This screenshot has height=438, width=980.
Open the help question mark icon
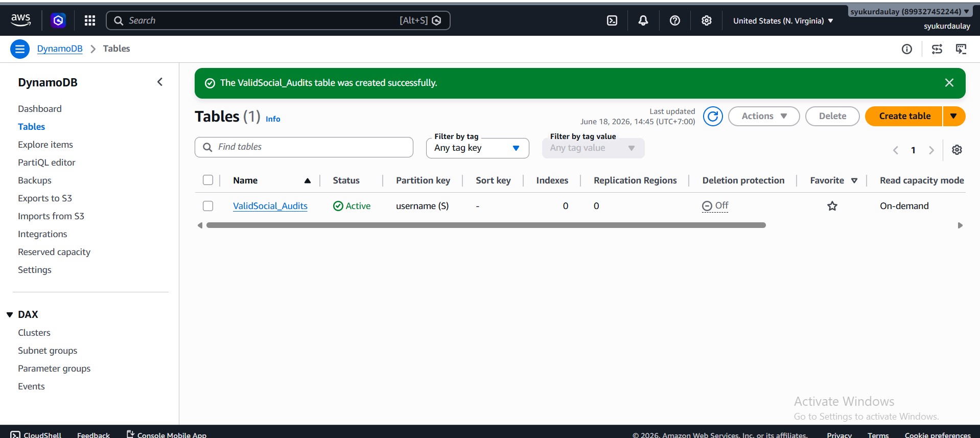pos(675,20)
